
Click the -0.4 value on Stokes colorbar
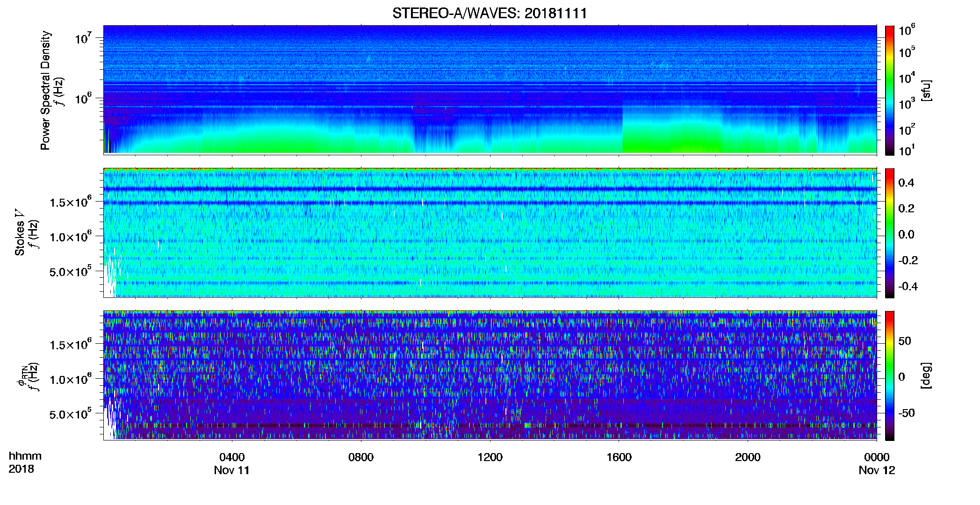point(908,286)
